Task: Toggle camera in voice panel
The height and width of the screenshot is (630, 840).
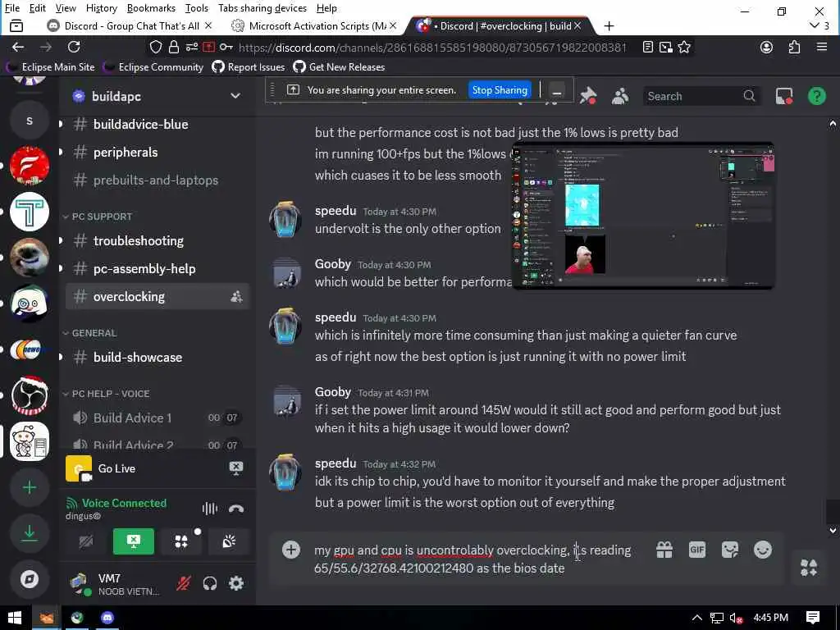Action: click(85, 541)
